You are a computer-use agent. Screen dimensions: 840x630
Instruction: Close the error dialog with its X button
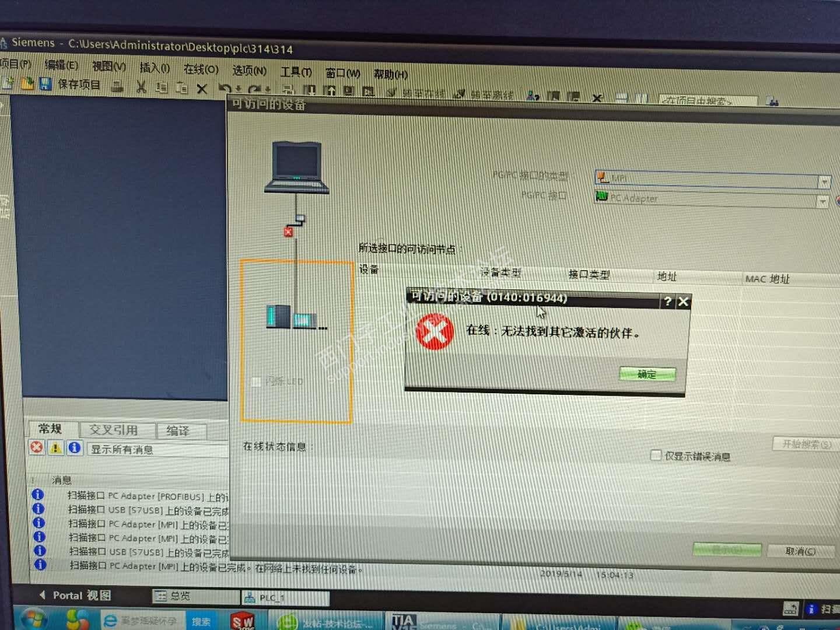pos(683,302)
